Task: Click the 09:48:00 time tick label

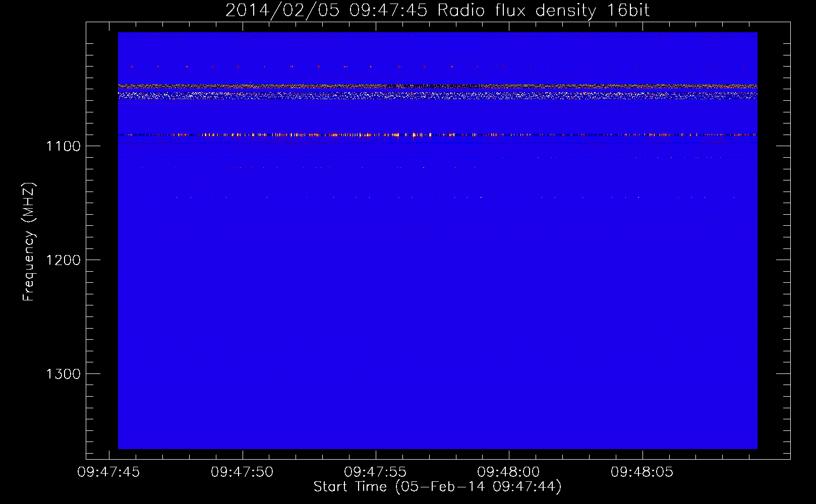Action: coord(508,472)
